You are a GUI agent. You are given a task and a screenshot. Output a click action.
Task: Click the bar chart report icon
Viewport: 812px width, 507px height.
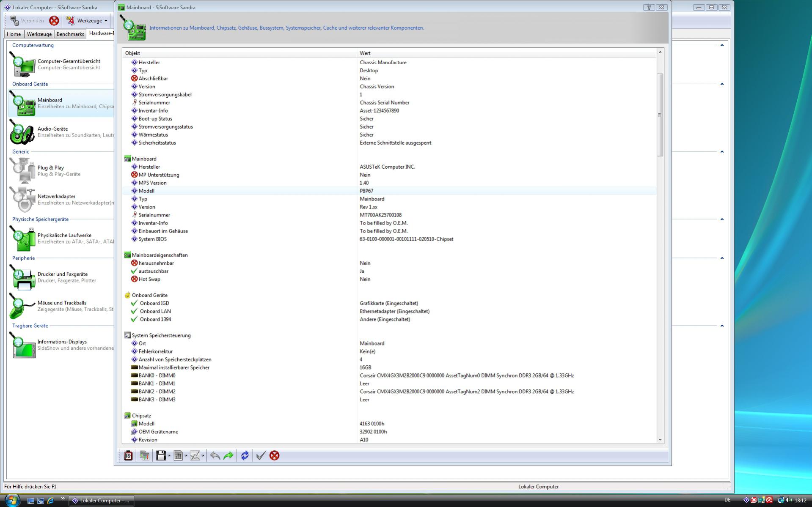coord(178,455)
